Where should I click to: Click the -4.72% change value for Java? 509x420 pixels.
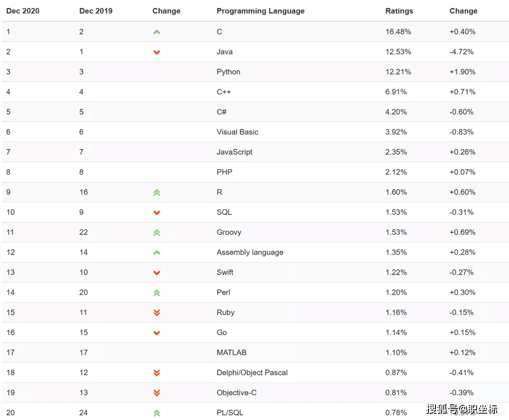point(461,52)
